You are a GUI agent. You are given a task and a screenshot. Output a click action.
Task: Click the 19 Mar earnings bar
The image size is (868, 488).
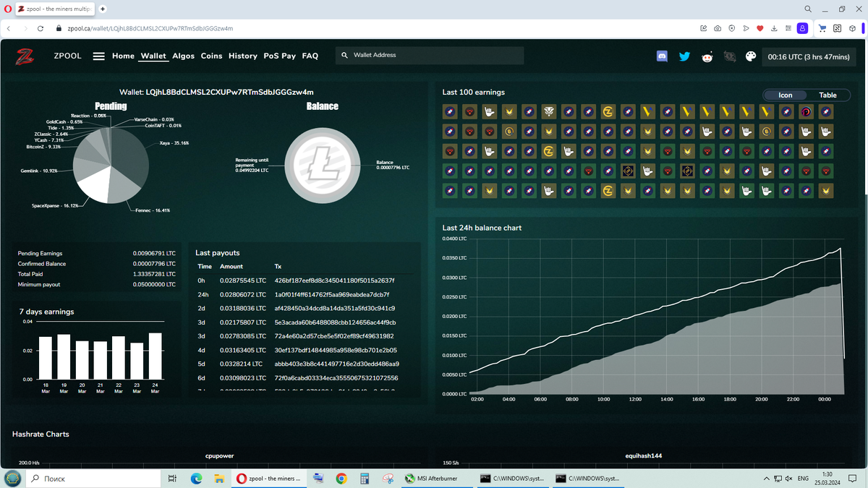pyautogui.click(x=64, y=357)
